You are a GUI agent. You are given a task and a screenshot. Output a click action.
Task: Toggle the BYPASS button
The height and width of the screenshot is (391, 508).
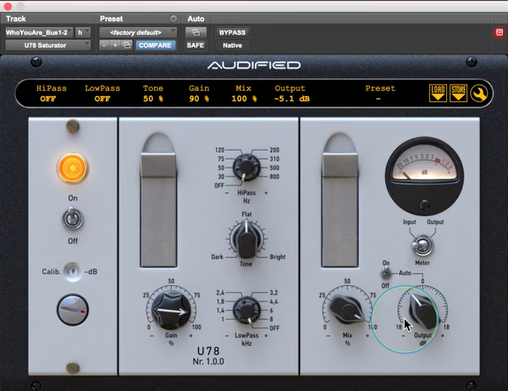pyautogui.click(x=232, y=32)
